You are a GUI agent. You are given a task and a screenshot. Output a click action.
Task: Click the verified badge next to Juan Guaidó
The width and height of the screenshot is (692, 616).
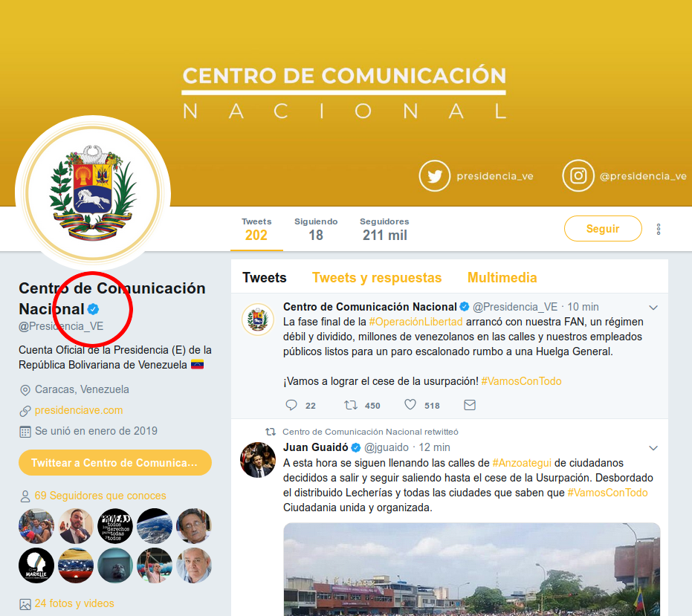tap(356, 448)
